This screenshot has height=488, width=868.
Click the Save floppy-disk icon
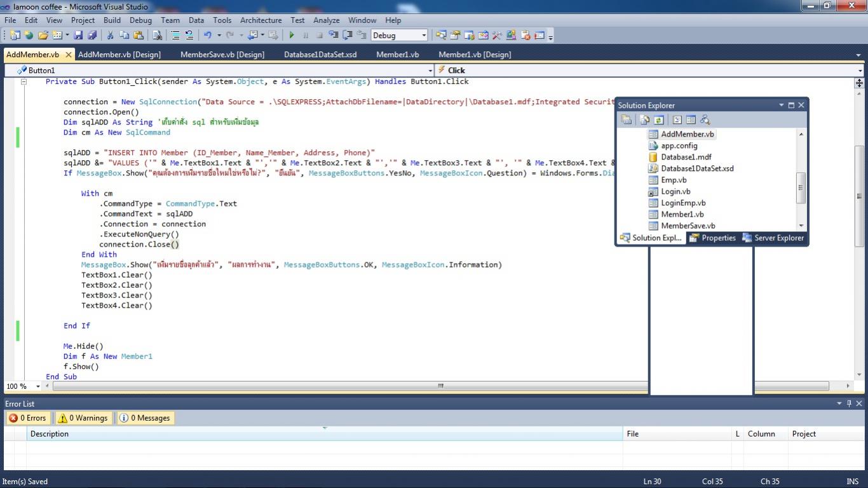click(x=78, y=36)
